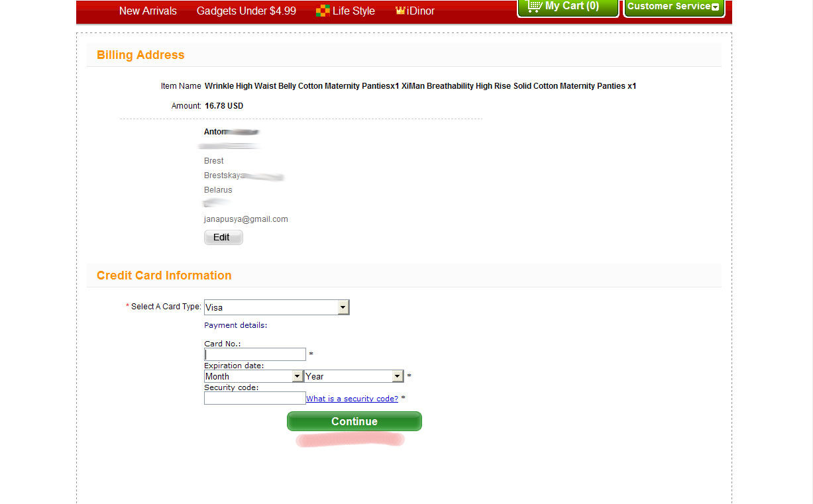This screenshot has width=813, height=504.
Task: Go to Gadgets Under $4.99
Action: click(x=246, y=11)
